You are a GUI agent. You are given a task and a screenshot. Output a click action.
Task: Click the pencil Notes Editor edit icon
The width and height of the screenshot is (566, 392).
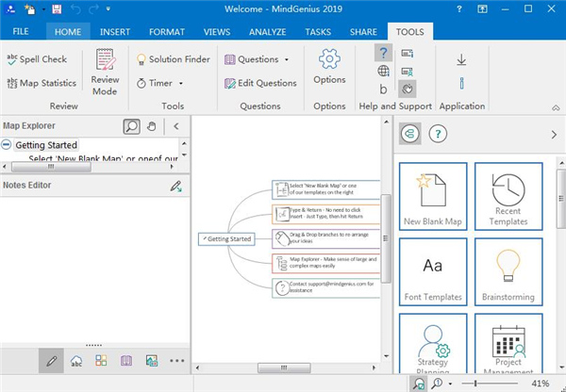tap(175, 187)
